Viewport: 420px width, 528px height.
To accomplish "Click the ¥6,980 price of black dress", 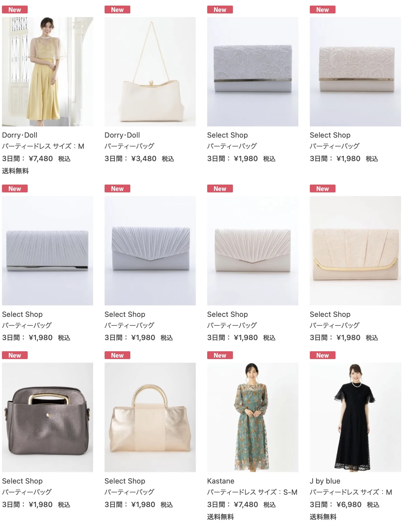I will point(349,505).
